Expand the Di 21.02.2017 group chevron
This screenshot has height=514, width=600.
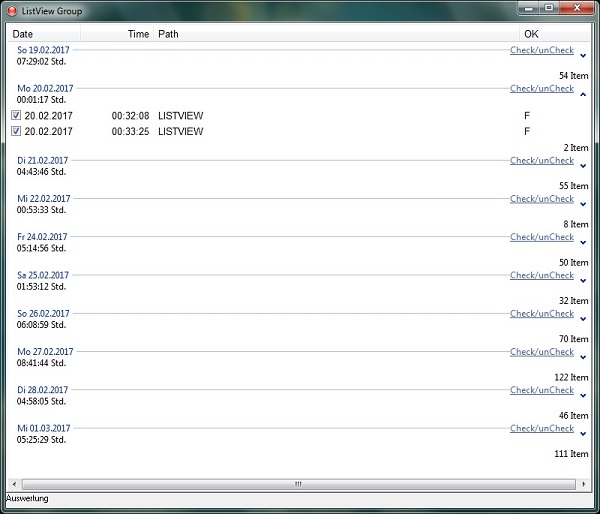coord(583,166)
